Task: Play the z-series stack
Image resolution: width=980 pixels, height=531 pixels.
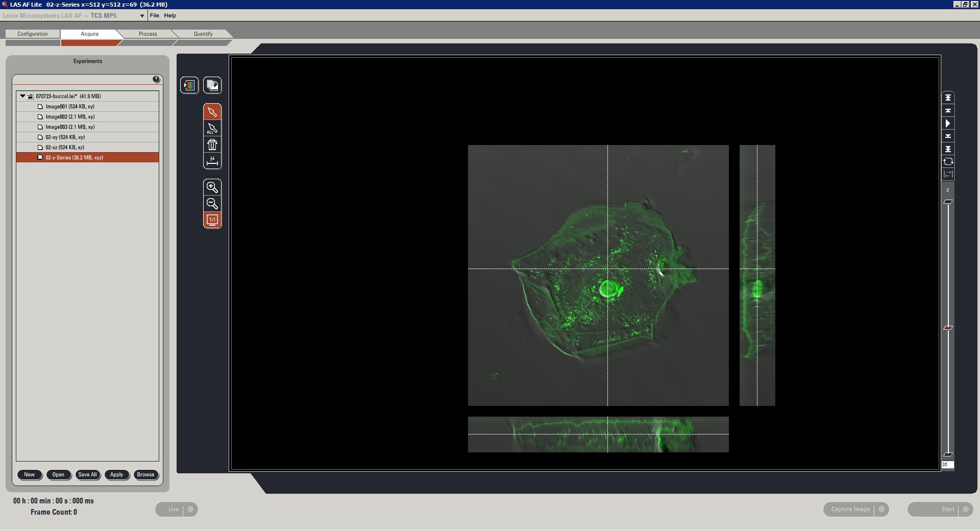Action: click(x=948, y=123)
